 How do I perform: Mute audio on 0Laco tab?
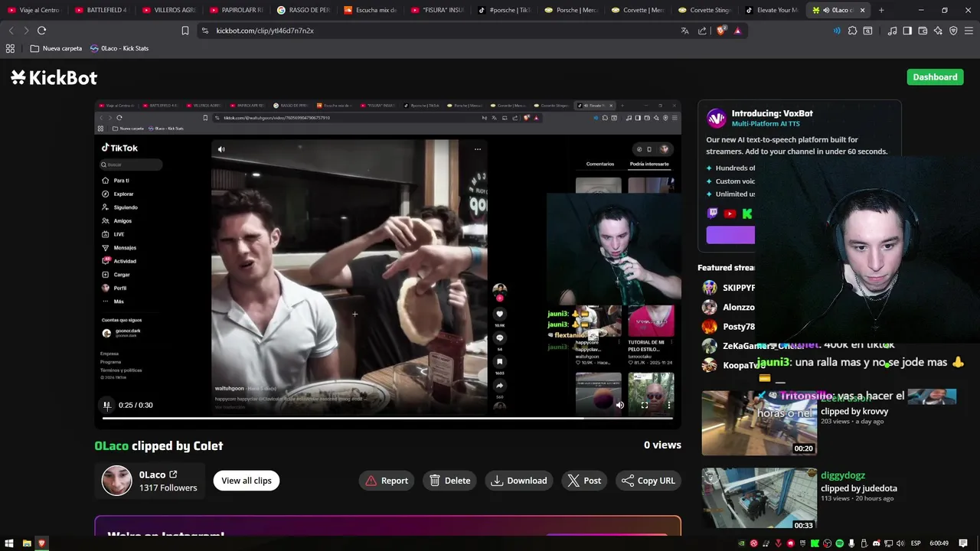825,10
